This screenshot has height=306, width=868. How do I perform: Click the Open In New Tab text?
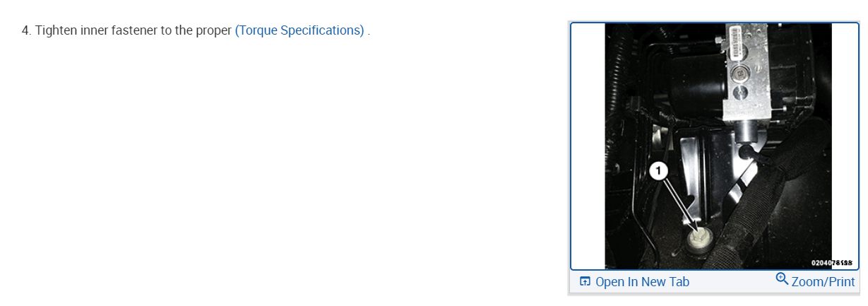642,282
